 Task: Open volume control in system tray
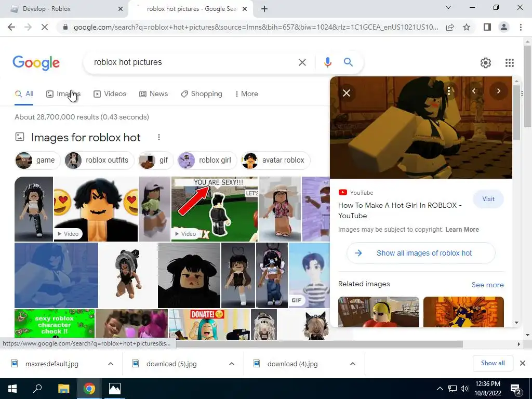pyautogui.click(x=464, y=389)
